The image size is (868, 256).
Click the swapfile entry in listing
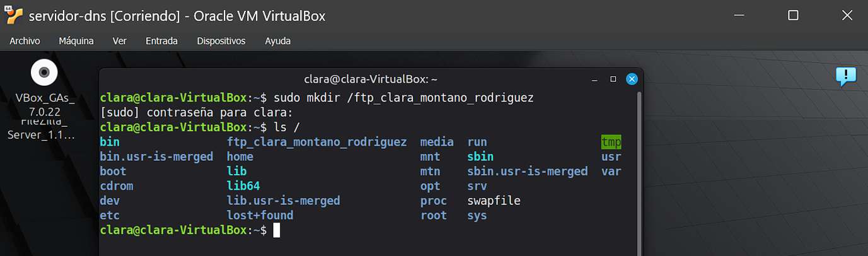pyautogui.click(x=494, y=201)
